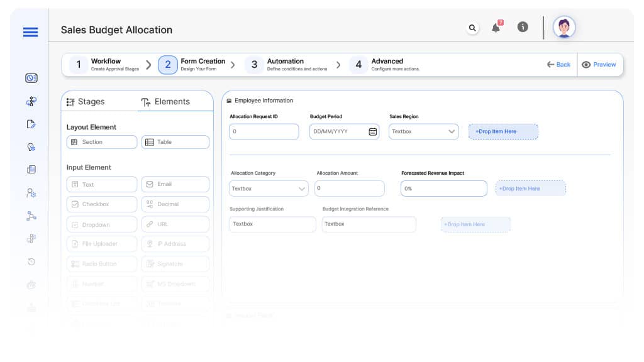Screen dimensions: 644x362
Task: Click the user settings sidebar icon
Action: click(x=31, y=193)
